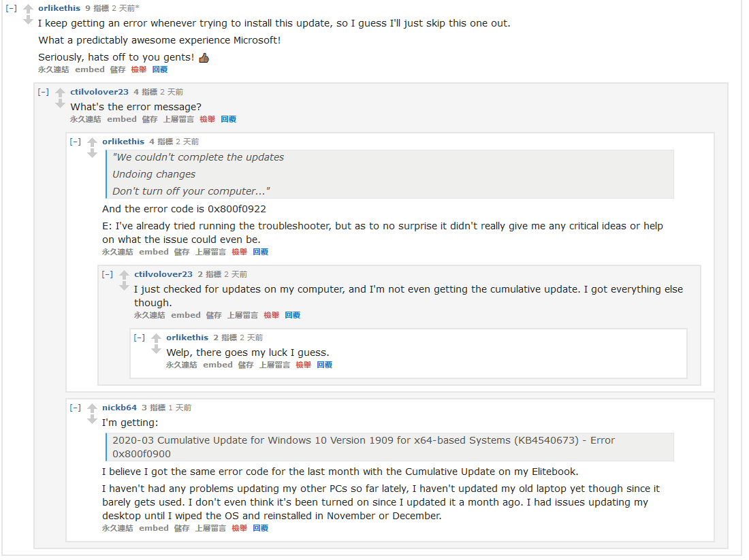Collapse ctilvolover23's "What's the error message?" thread
The image size is (749, 560).
coord(43,92)
